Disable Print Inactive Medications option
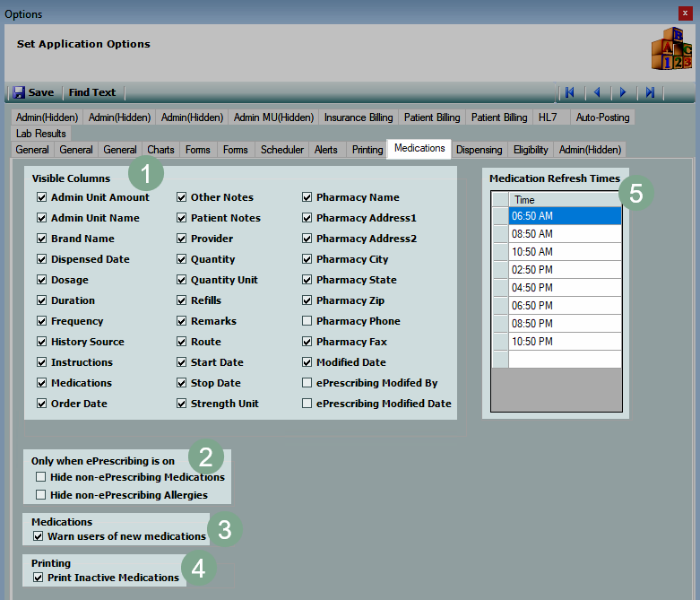Image resolution: width=700 pixels, height=600 pixels. pyautogui.click(x=39, y=578)
